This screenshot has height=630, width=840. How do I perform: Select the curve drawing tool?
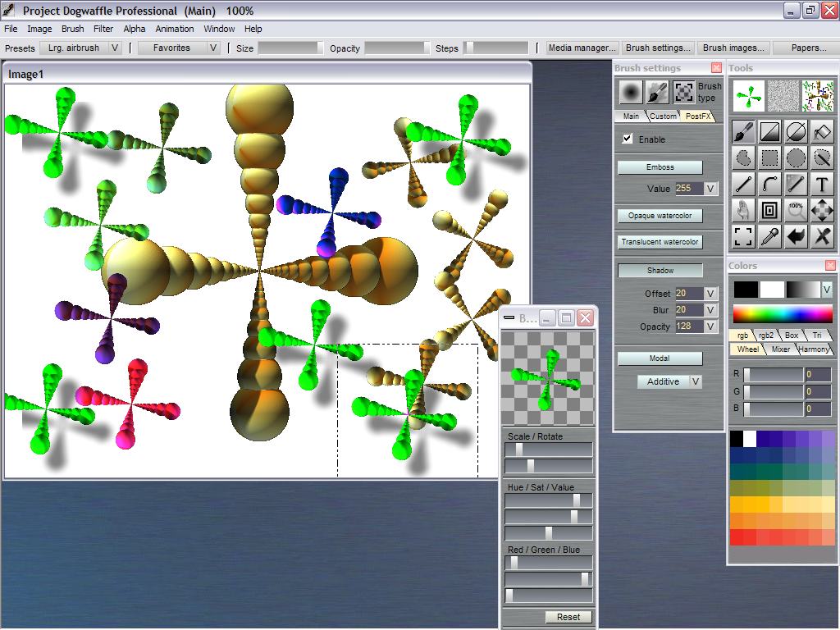[769, 184]
